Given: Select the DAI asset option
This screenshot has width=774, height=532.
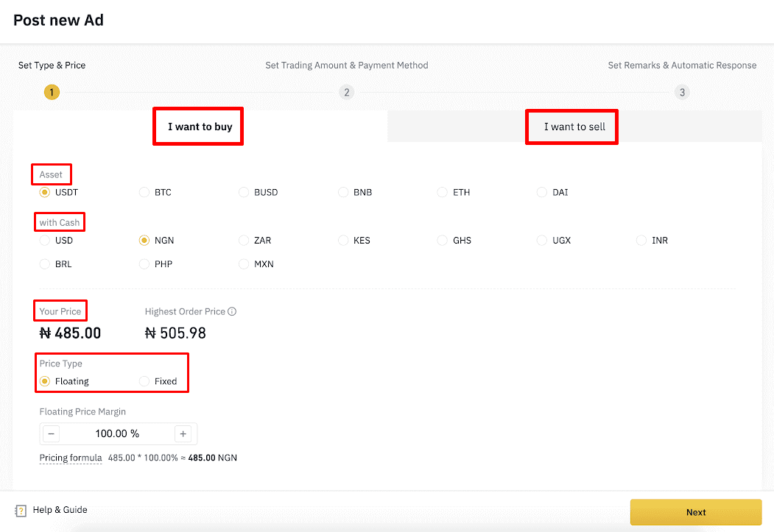Looking at the screenshot, I should (x=543, y=193).
